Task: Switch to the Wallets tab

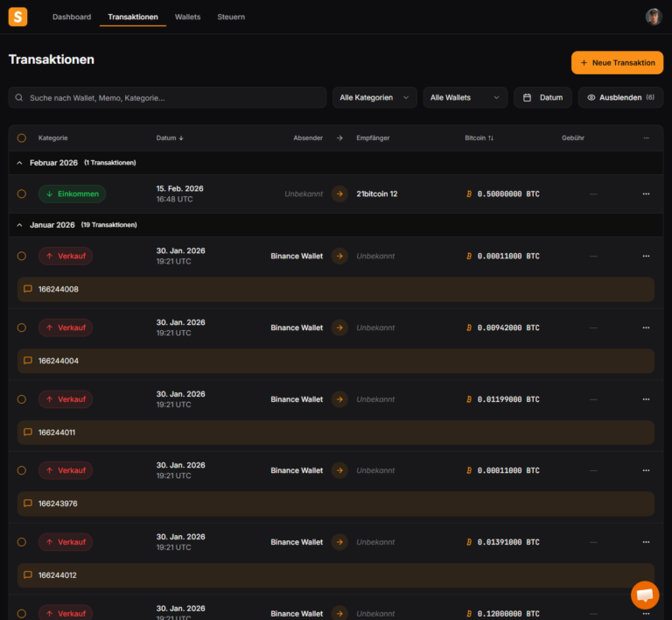Action: coord(188,17)
